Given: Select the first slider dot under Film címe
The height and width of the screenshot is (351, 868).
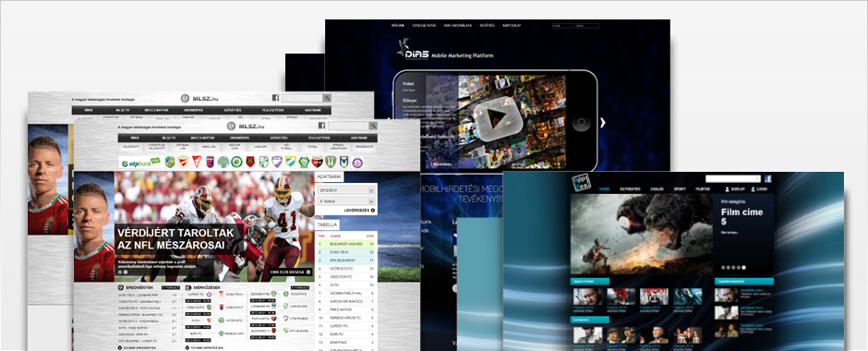Looking at the screenshot, I should pyautogui.click(x=723, y=267).
